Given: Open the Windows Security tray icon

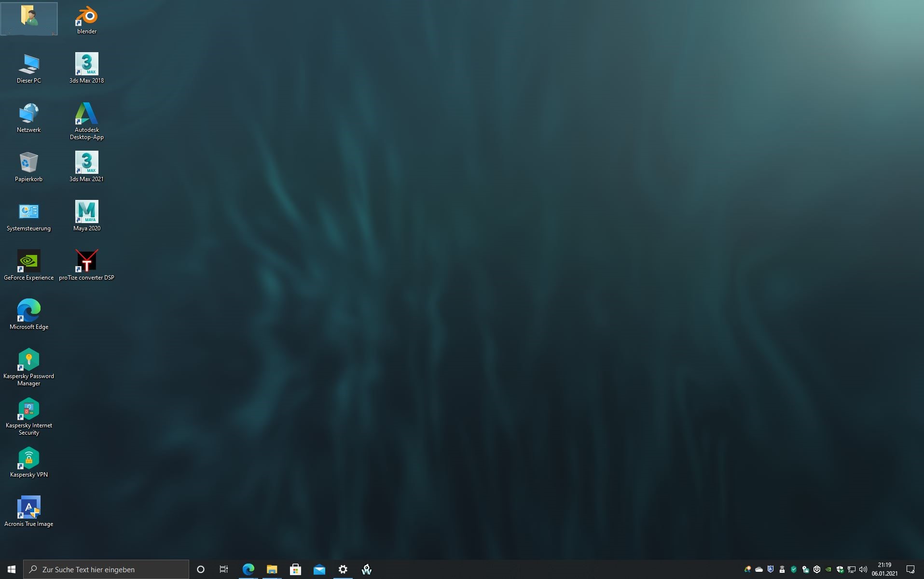Looking at the screenshot, I should pos(840,569).
